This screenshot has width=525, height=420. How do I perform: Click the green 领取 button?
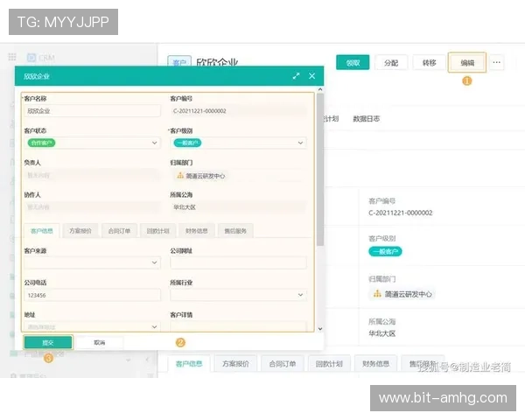(x=353, y=63)
